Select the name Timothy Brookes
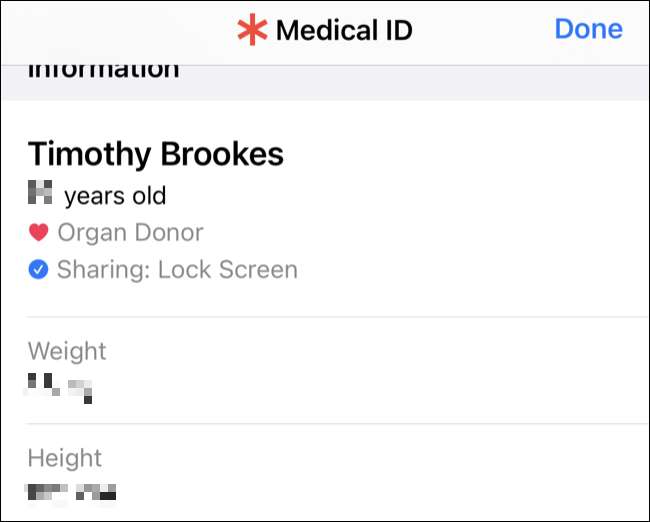This screenshot has width=650, height=522. [155, 153]
